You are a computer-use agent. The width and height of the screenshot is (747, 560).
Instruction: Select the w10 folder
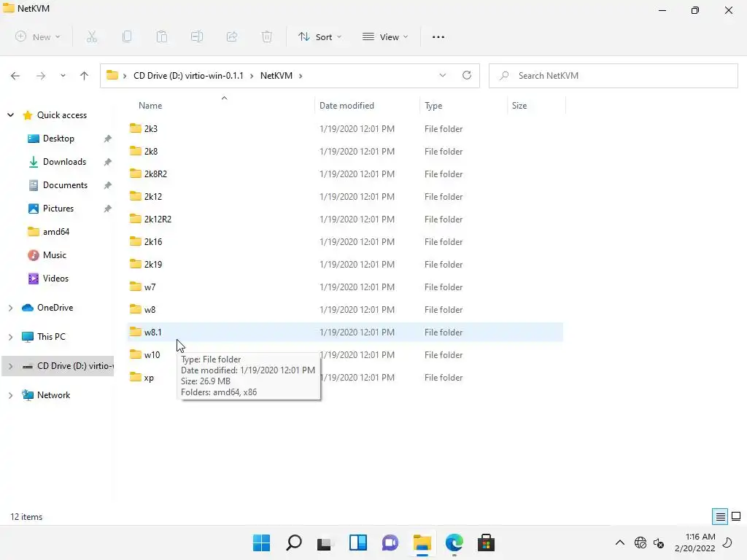pyautogui.click(x=345, y=355)
